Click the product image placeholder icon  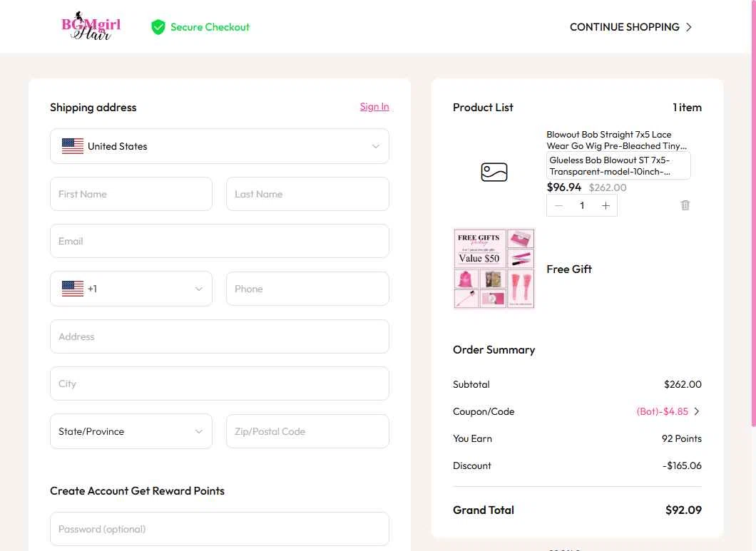(x=494, y=172)
